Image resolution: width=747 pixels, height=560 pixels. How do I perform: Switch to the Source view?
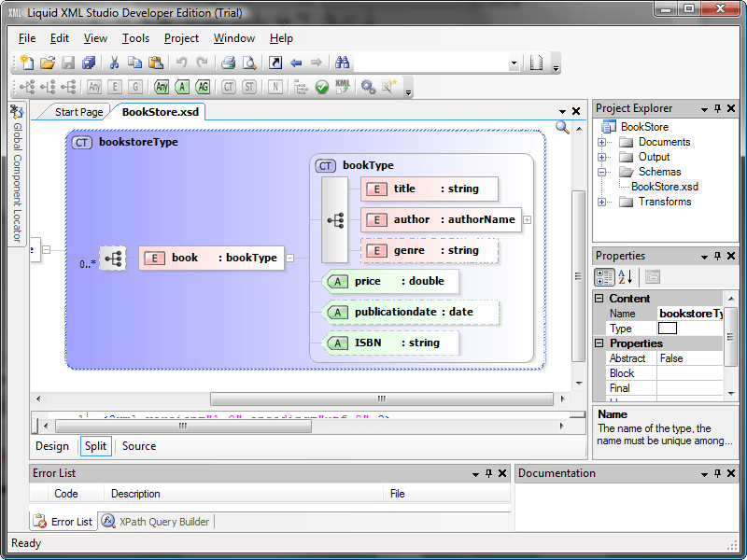pyautogui.click(x=139, y=446)
